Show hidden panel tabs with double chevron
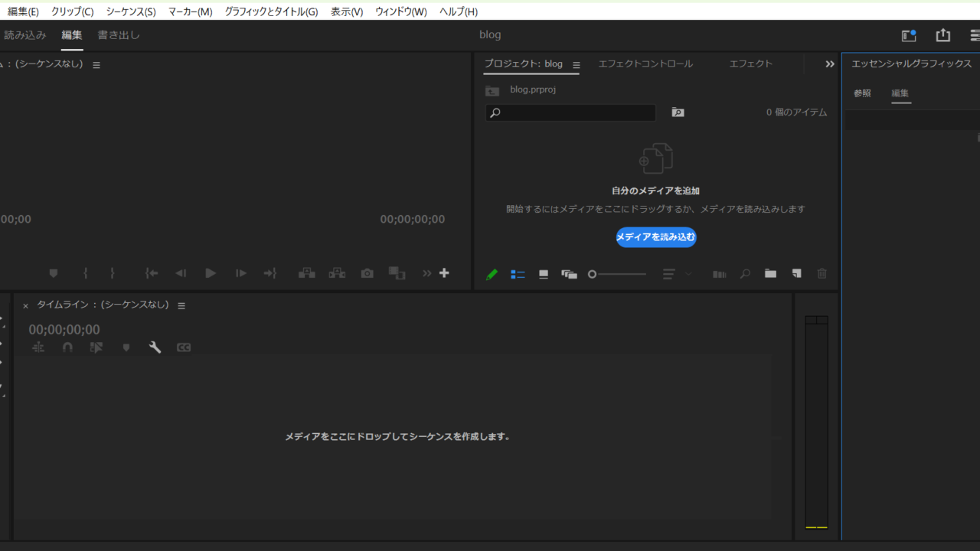 coord(829,64)
